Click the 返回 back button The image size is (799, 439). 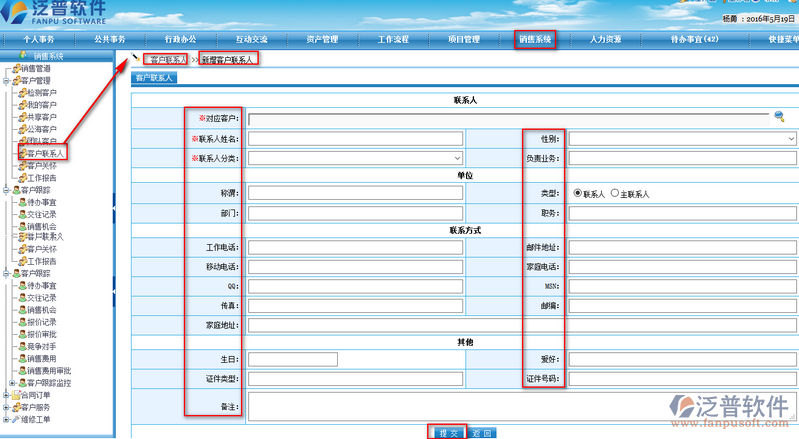coord(482,433)
